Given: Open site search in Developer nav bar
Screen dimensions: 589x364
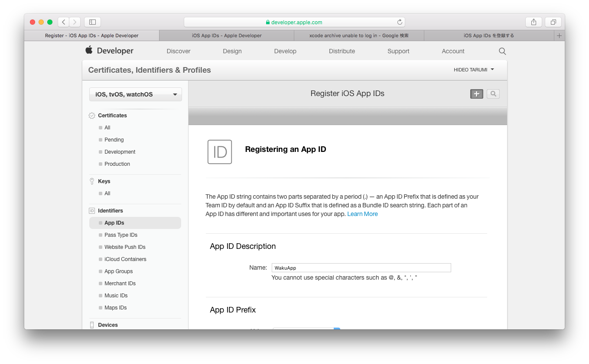Looking at the screenshot, I should point(502,51).
